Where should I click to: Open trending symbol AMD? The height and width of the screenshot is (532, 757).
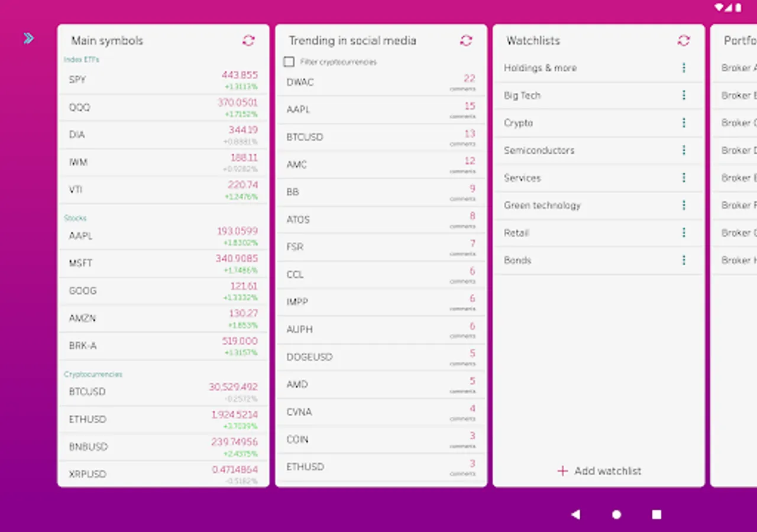381,385
